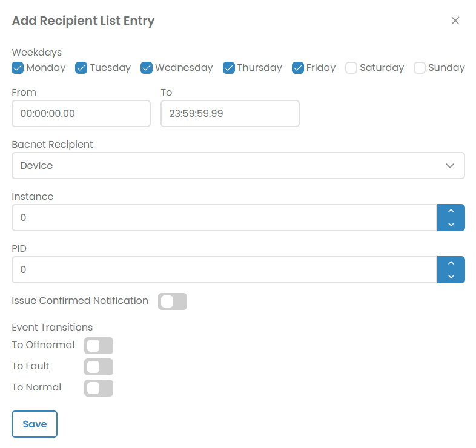Screen dimensions: 476x448
Task: Focus the To time input field
Action: pos(230,113)
